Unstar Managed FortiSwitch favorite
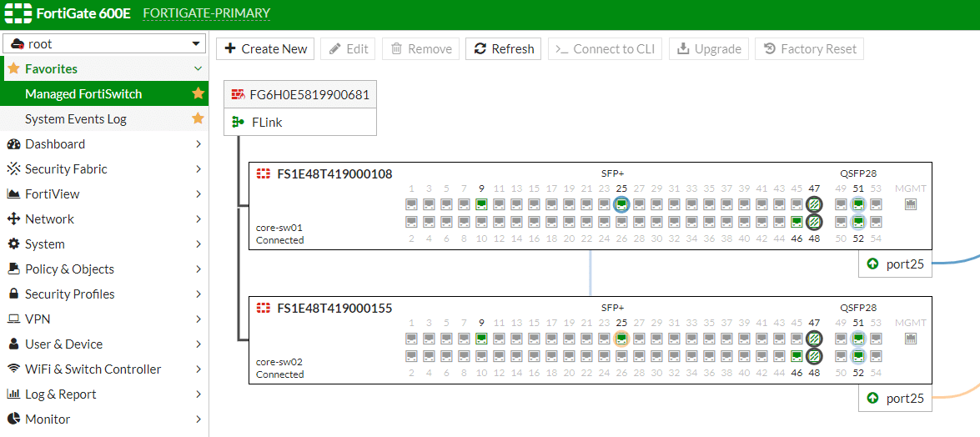This screenshot has height=437, width=980. point(199,93)
